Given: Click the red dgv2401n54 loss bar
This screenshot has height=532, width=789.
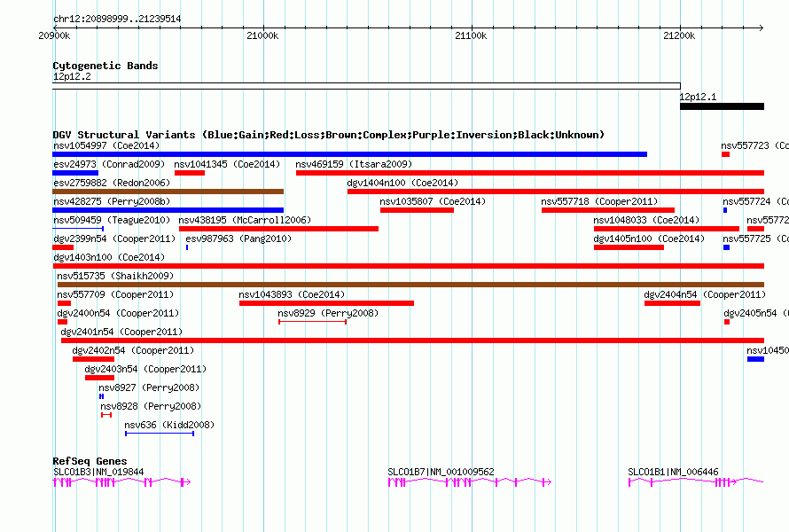Looking at the screenshot, I should [x=412, y=340].
